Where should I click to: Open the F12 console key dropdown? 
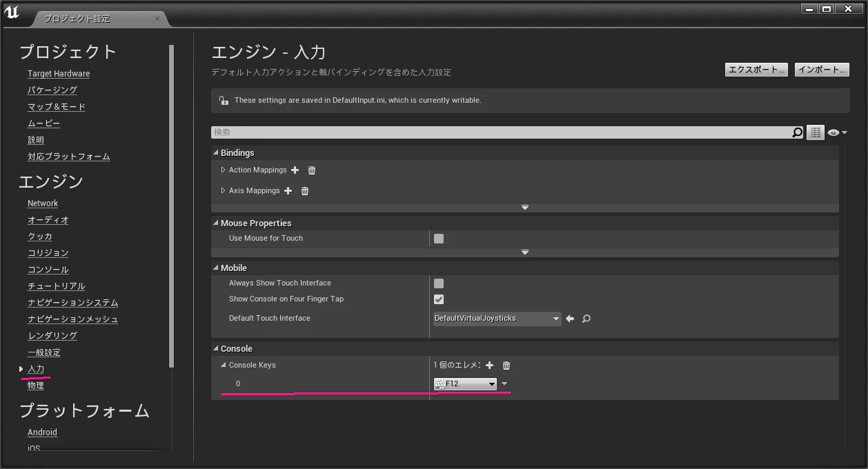tap(466, 384)
